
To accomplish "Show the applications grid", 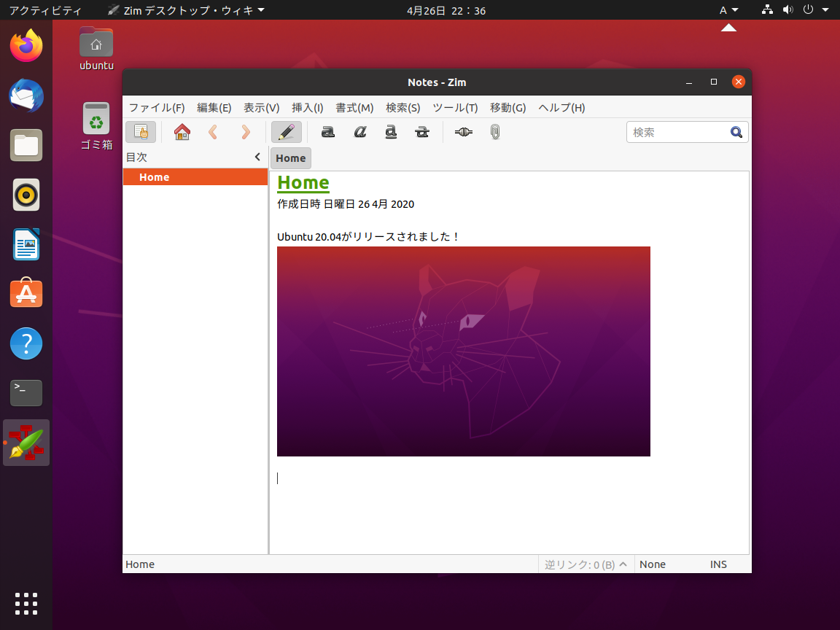I will pos(26,604).
